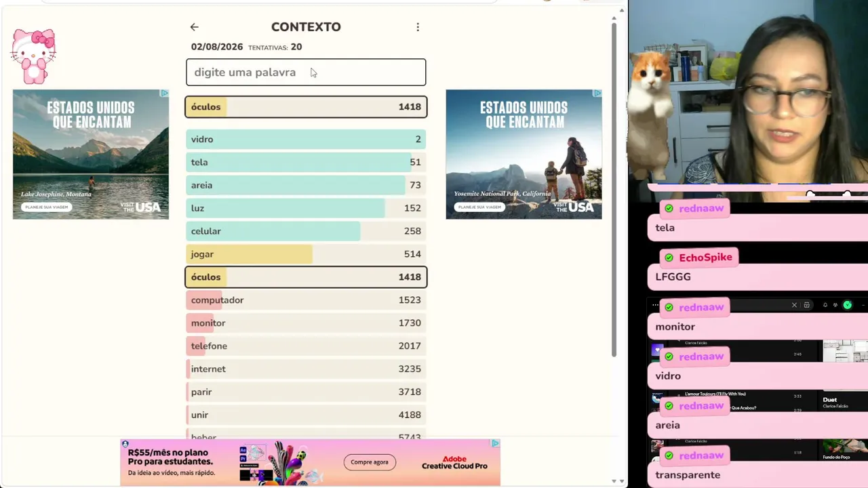Click the verified badge next to EchoSpike
Screen dimensions: 868x488
click(669, 258)
